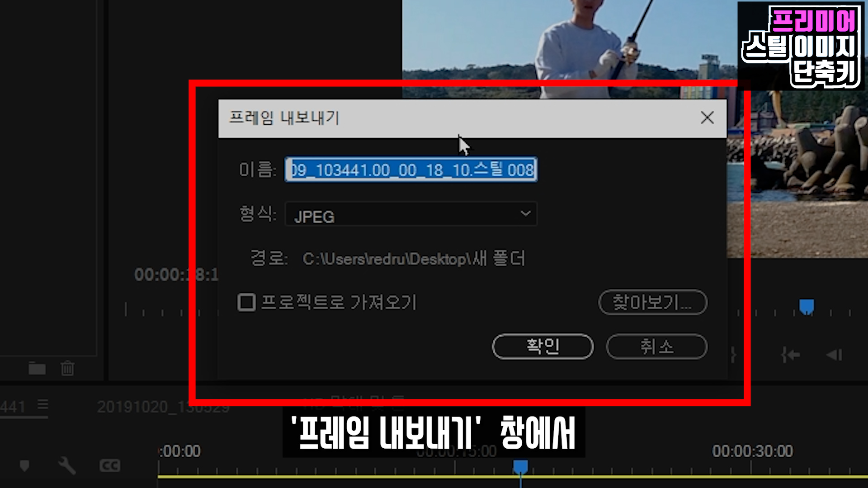Screen dimensions: 868x488
Task: Click the add marker shield icon
Action: (x=24, y=465)
